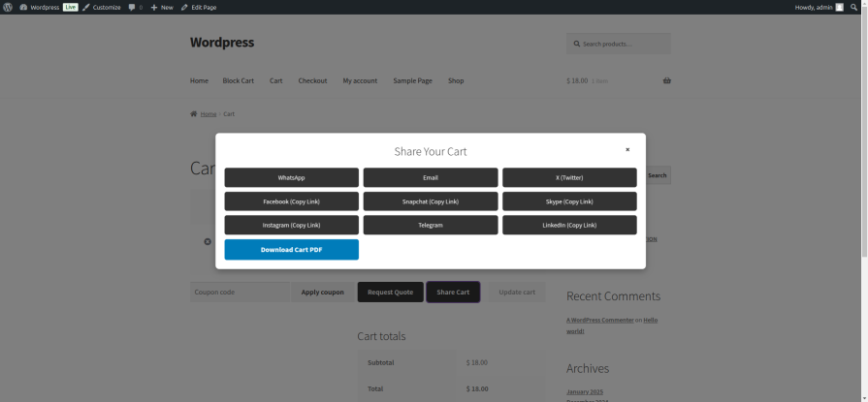Select the X (Twitter) share option

click(569, 177)
